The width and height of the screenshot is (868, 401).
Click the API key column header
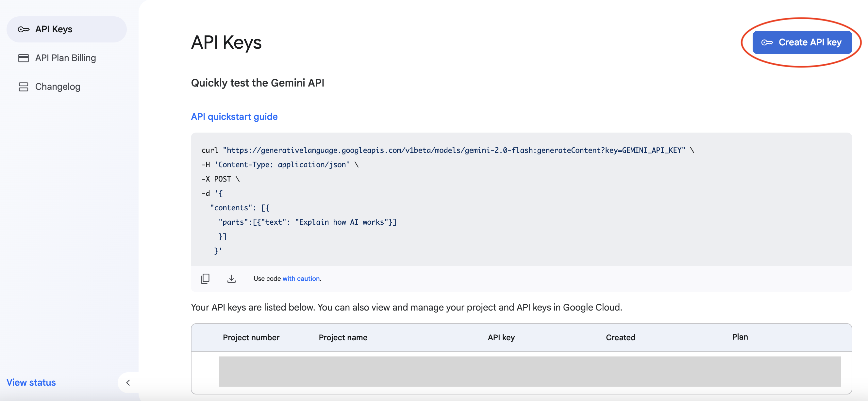(x=501, y=337)
